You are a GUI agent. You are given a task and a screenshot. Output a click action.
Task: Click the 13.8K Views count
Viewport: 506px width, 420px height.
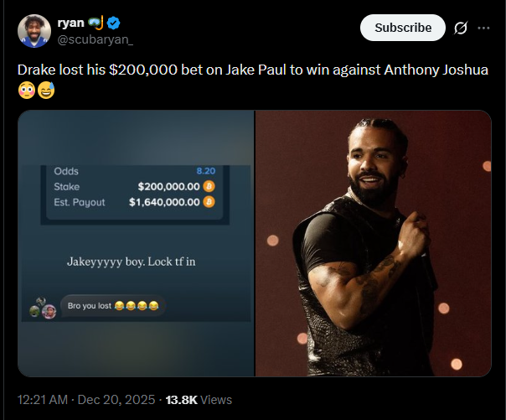[199, 400]
